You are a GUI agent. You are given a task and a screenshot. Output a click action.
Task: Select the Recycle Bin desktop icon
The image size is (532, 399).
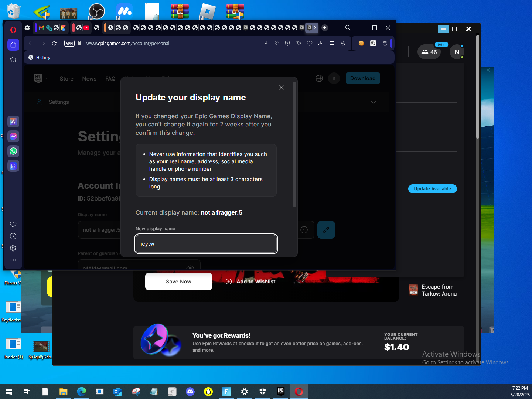point(13,11)
